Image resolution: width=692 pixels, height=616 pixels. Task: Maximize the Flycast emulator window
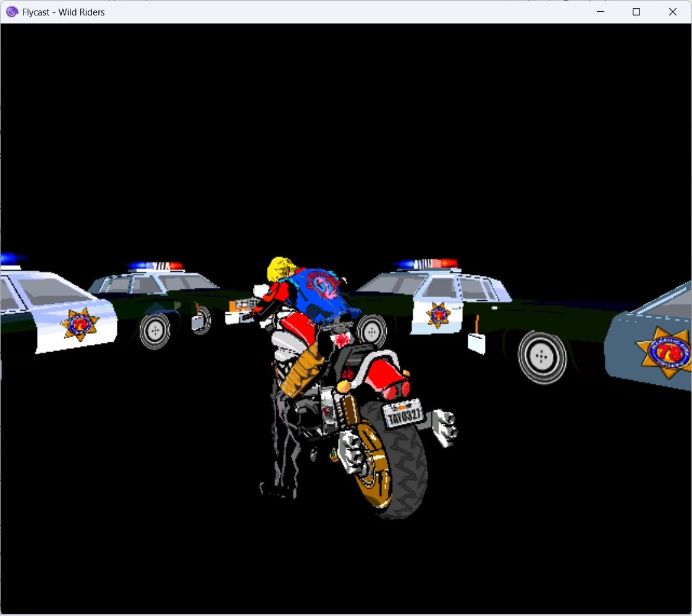[636, 12]
